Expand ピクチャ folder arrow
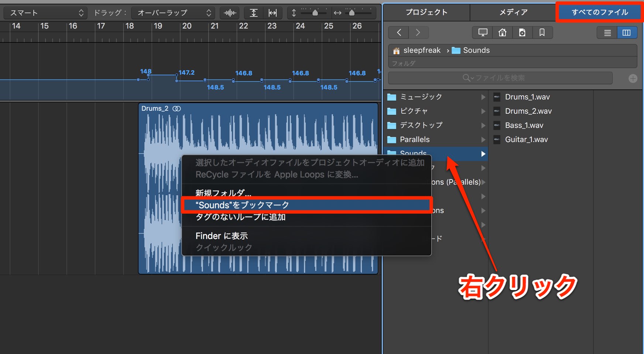Image resolution: width=644 pixels, height=354 pixels. 483,111
